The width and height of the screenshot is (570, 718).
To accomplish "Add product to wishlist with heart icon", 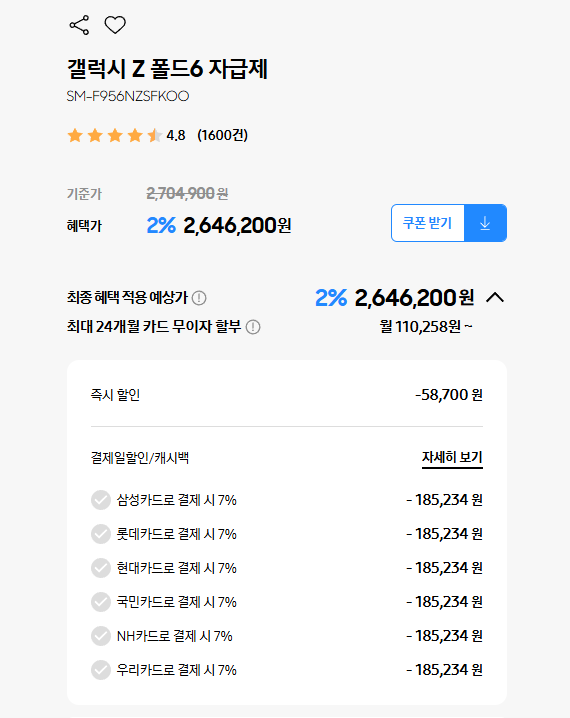I will pos(115,25).
